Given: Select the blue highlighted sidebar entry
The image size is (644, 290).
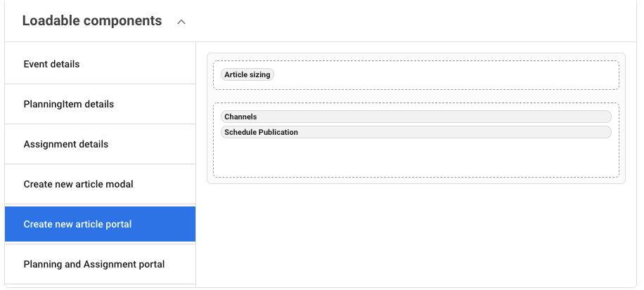Looking at the screenshot, I should pyautogui.click(x=100, y=224).
